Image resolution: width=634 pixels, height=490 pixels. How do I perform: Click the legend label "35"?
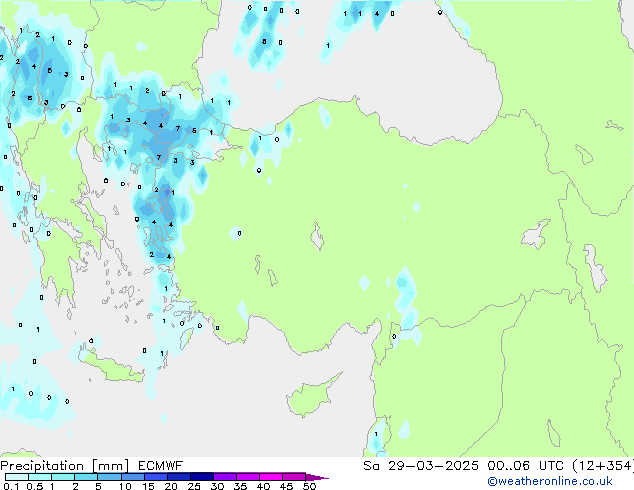click(240, 486)
